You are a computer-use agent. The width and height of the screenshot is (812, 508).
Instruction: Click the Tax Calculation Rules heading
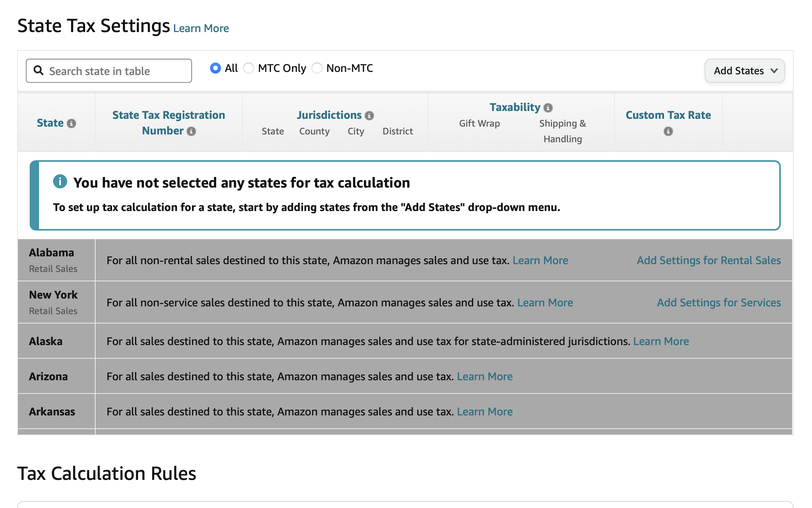point(107,474)
